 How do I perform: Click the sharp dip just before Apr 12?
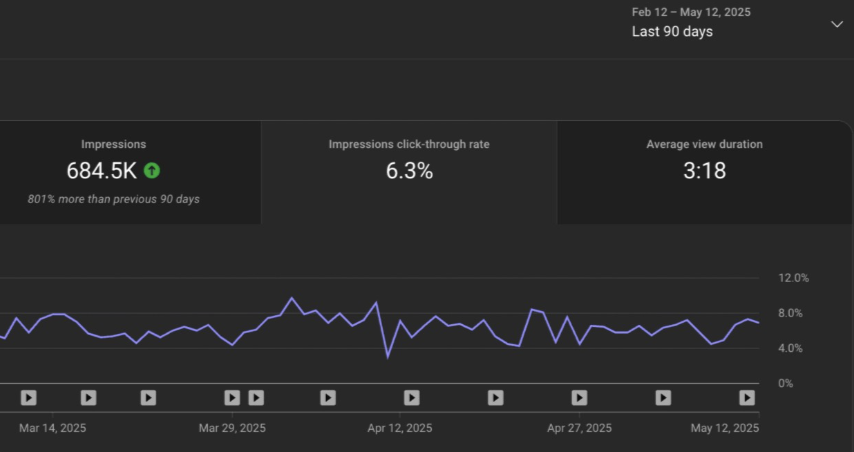click(388, 357)
